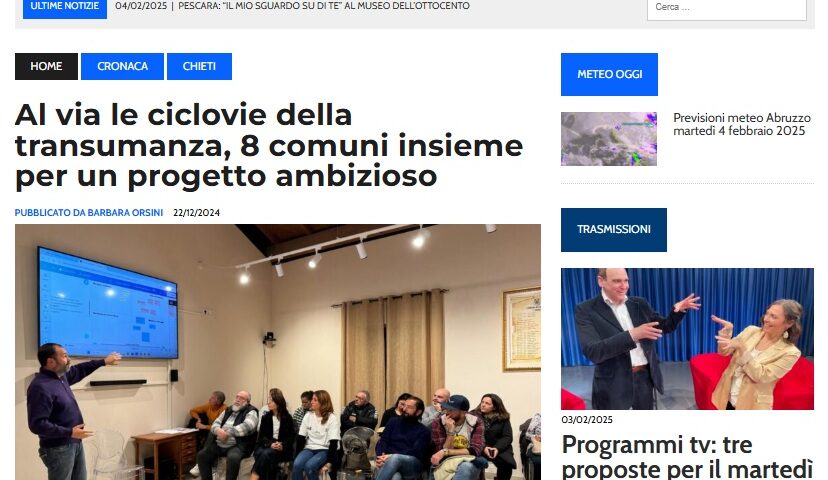Open the TV programs thumbnail image
Image resolution: width=828 pixels, height=480 pixels.
(x=688, y=339)
